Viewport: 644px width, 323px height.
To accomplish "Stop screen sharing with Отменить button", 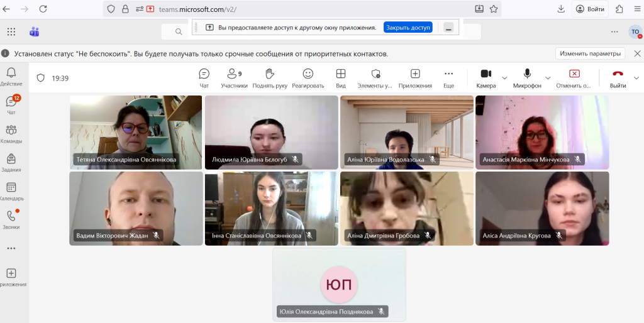I will pos(574,78).
